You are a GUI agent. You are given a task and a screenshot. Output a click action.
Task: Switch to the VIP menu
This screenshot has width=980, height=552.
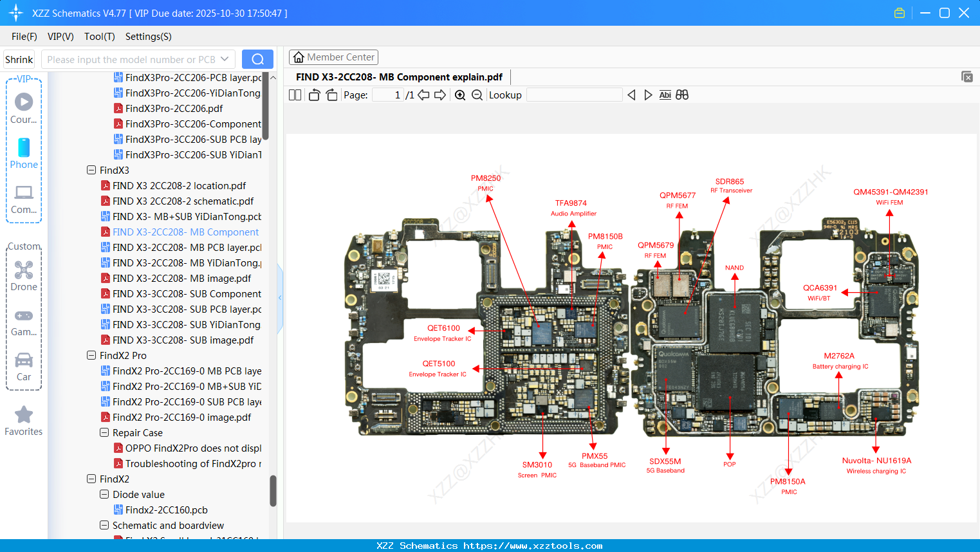click(60, 37)
